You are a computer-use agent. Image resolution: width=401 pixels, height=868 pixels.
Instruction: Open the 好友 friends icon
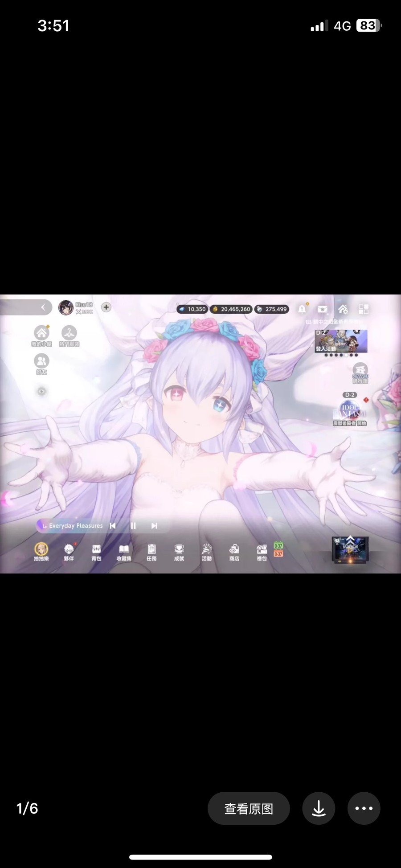pos(41,364)
